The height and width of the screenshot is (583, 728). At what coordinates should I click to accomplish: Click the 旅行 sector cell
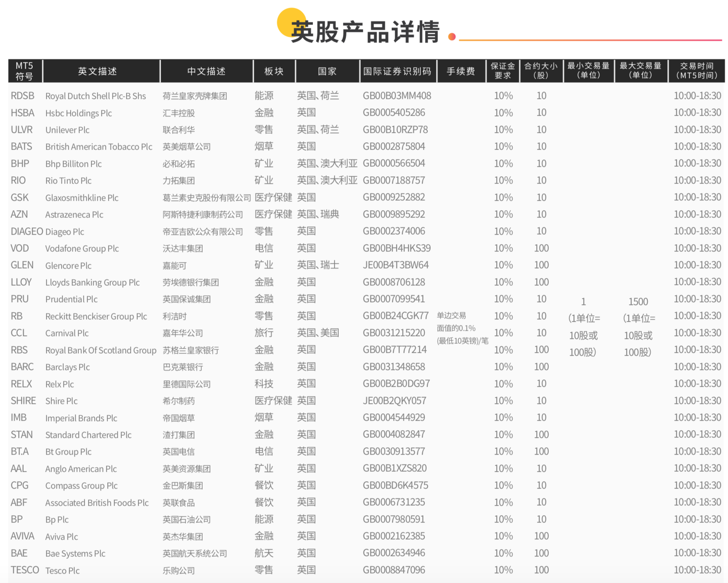tap(264, 333)
